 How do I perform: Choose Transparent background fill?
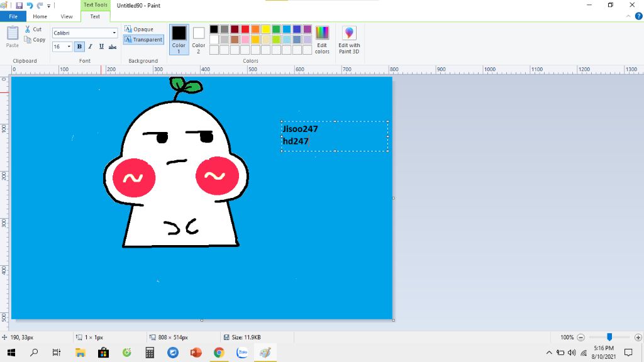click(143, 40)
